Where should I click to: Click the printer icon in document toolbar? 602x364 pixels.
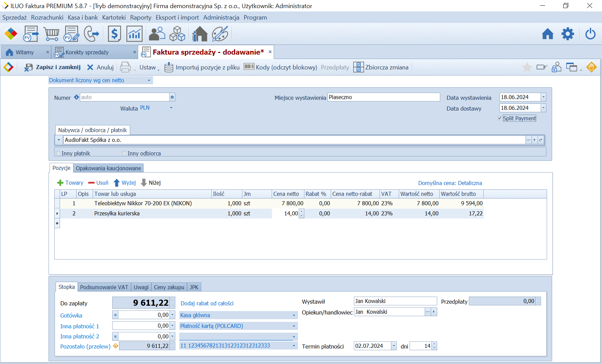coord(125,67)
